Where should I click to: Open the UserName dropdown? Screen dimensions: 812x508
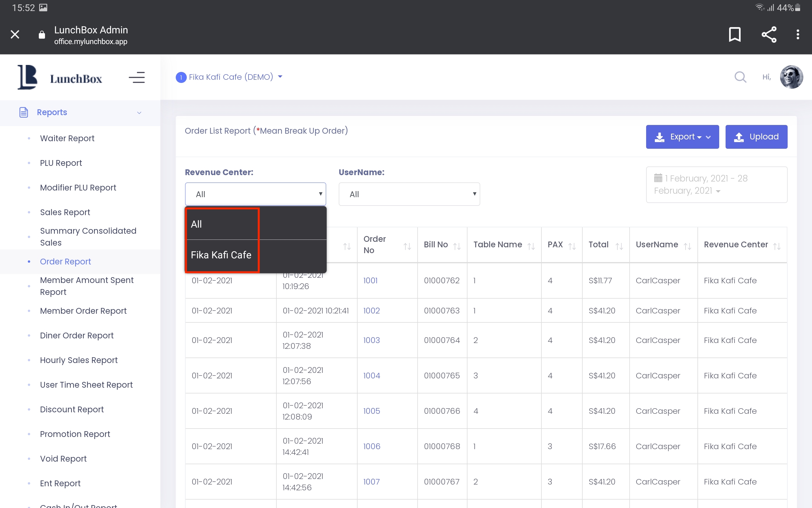coord(409,194)
